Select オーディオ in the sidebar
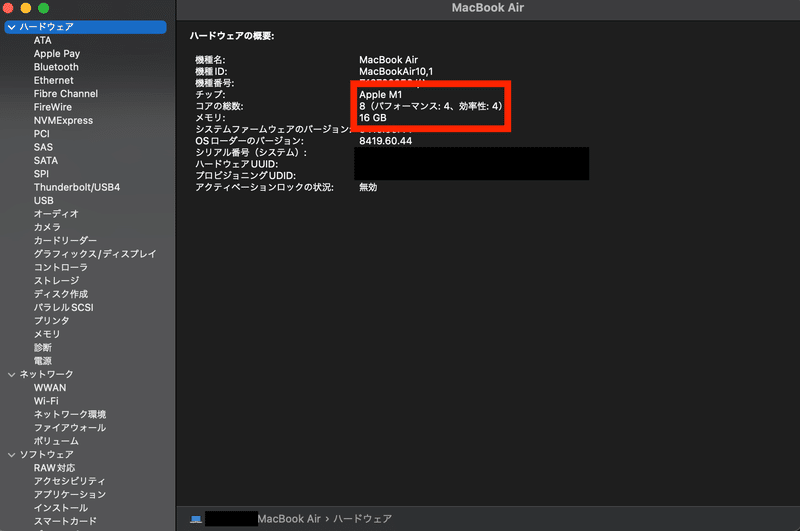 [x=56, y=214]
